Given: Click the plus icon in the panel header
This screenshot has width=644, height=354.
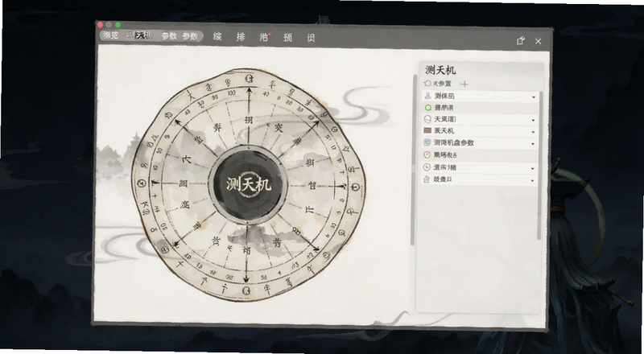Looking at the screenshot, I should pyautogui.click(x=464, y=84).
